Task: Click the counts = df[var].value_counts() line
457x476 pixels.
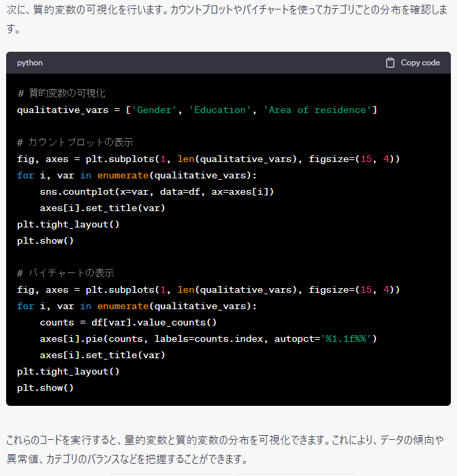Action: 128,322
